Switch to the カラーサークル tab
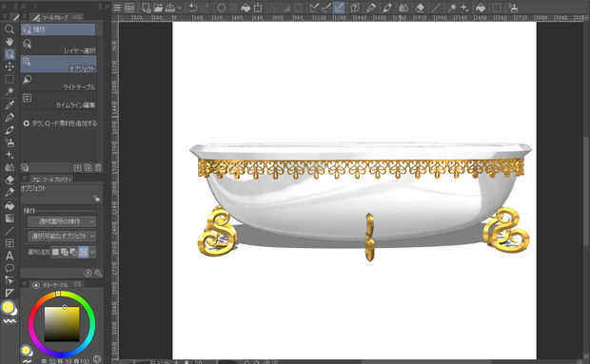The height and width of the screenshot is (364, 590). coord(50,285)
